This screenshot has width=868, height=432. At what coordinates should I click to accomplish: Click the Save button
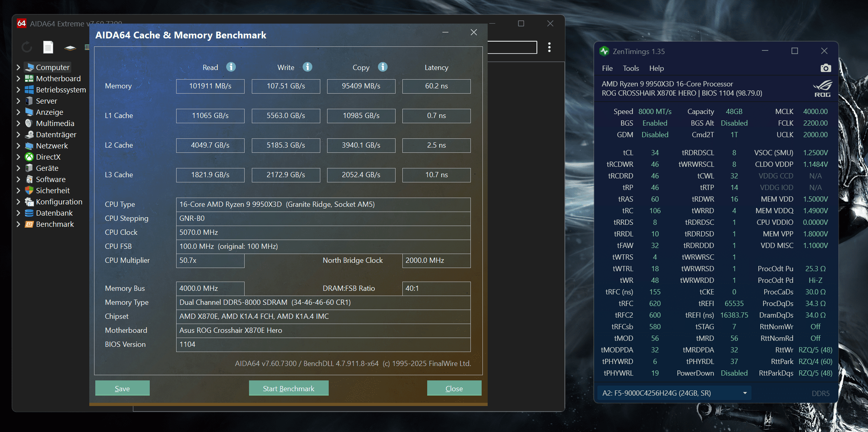click(x=122, y=388)
